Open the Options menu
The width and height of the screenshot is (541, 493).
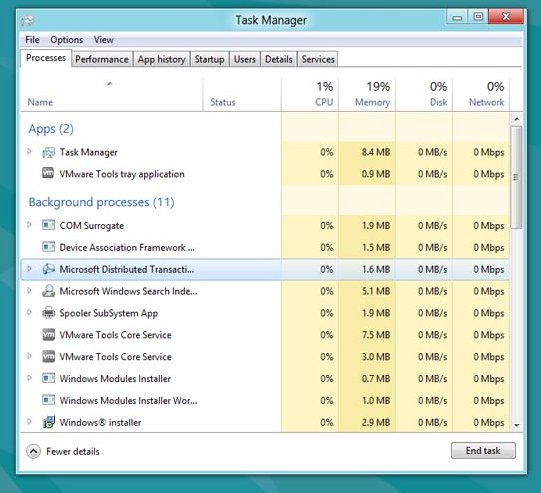[67, 40]
